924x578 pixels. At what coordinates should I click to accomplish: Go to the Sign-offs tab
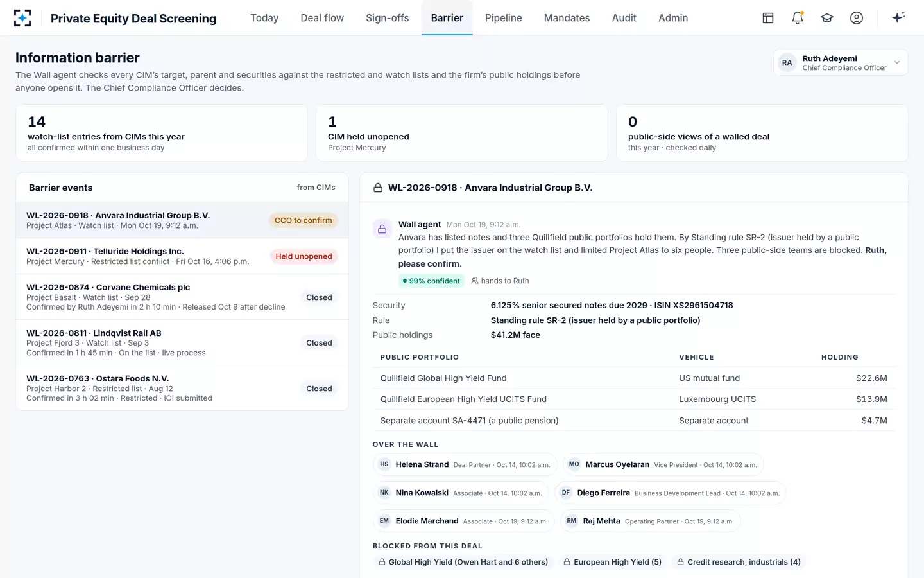click(x=388, y=18)
